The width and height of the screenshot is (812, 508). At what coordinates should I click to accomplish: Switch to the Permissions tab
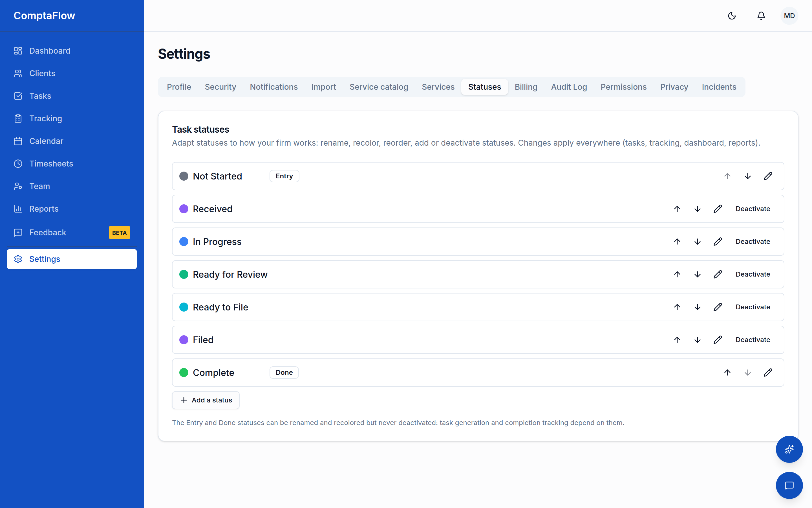point(623,87)
